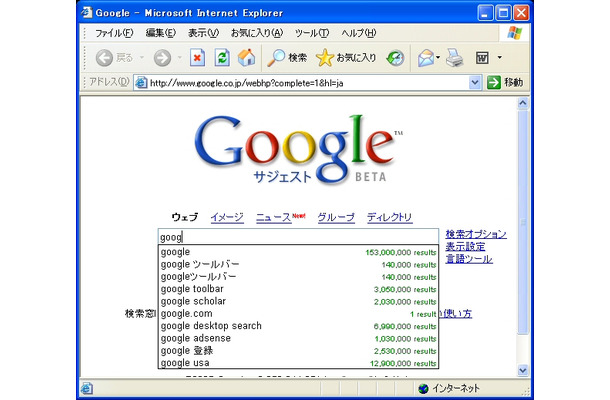Print page with printer icon
The width and height of the screenshot is (610, 400).
tap(454, 58)
